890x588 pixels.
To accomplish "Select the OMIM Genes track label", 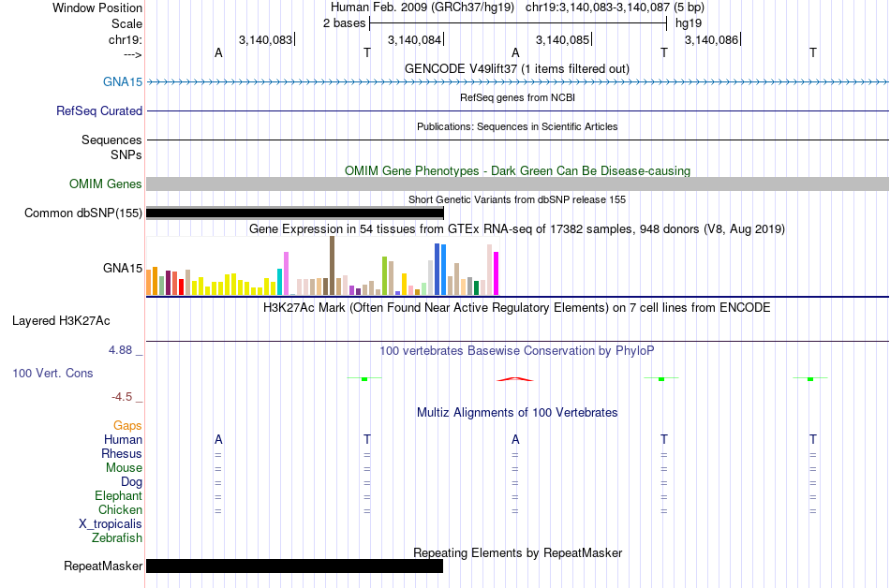I will [x=106, y=184].
